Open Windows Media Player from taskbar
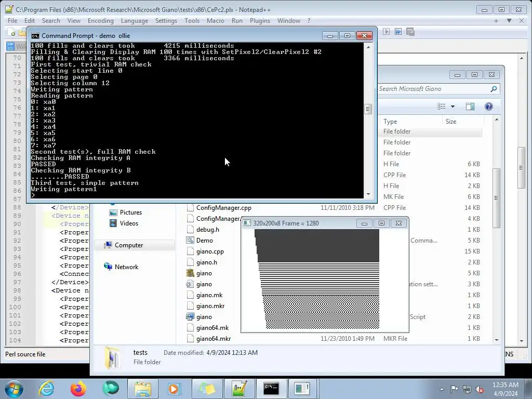 (x=174, y=389)
